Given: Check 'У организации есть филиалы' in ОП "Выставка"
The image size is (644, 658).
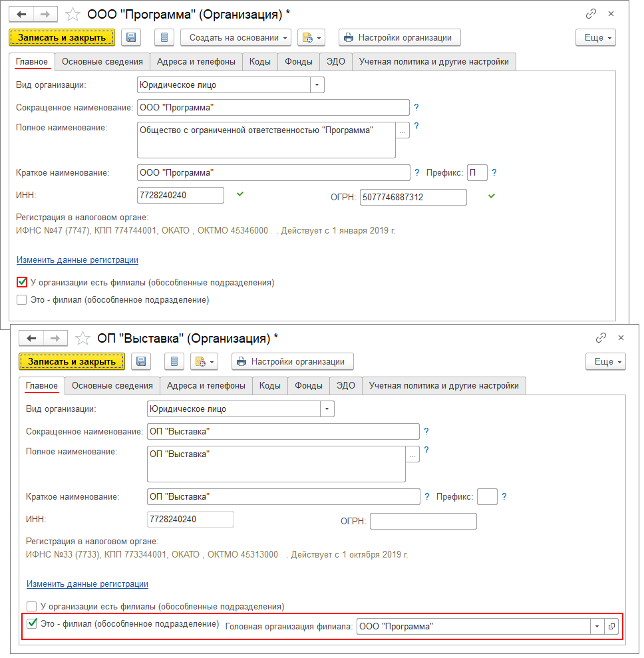Looking at the screenshot, I should [32, 606].
